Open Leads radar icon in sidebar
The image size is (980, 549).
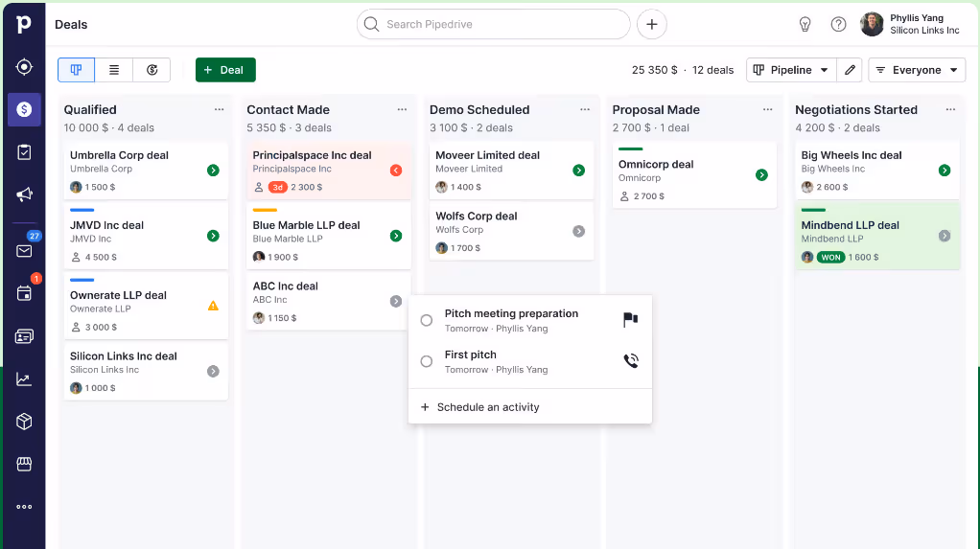24,67
